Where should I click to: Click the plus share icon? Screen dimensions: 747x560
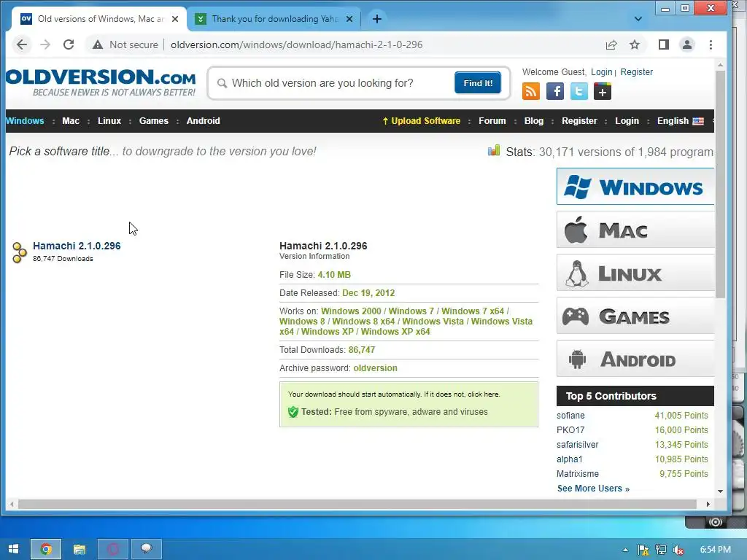(603, 91)
